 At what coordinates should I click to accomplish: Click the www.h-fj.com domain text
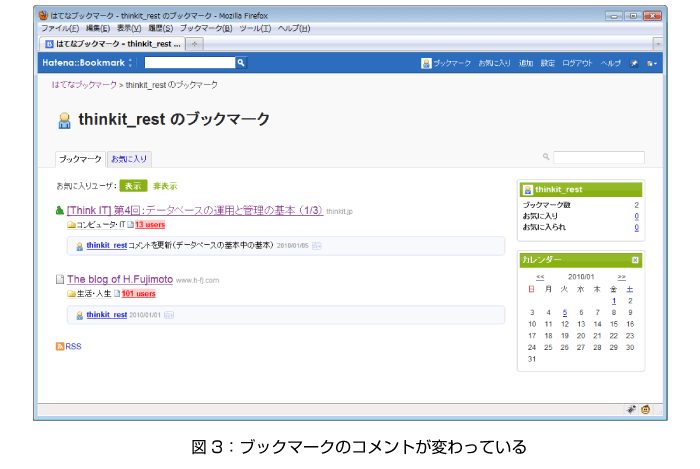coord(197,280)
